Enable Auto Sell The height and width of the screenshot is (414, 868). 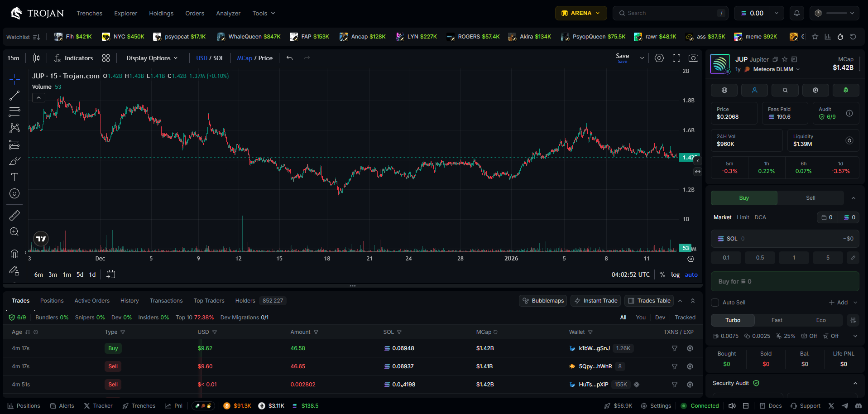715,302
